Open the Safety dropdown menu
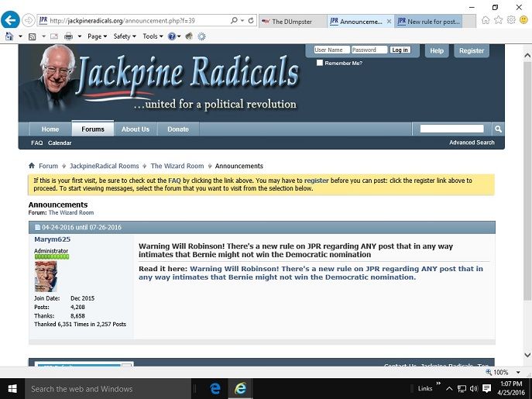 [x=125, y=36]
